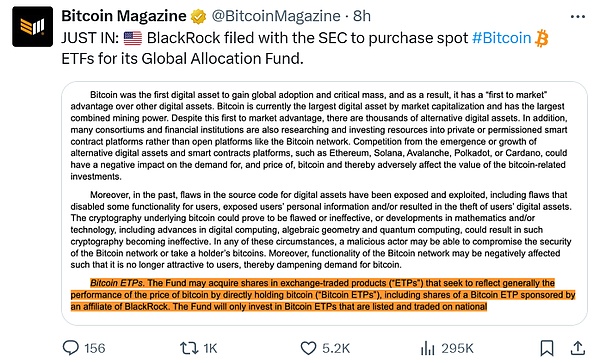The width and height of the screenshot is (600, 363).
Task: Like the tweet with the heart icon
Action: coord(308,348)
